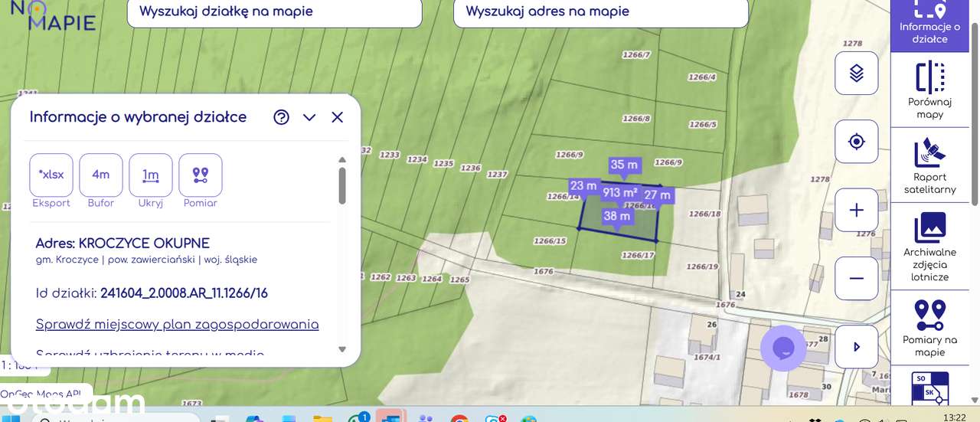Click parcel label 1266/7 on map

(636, 55)
